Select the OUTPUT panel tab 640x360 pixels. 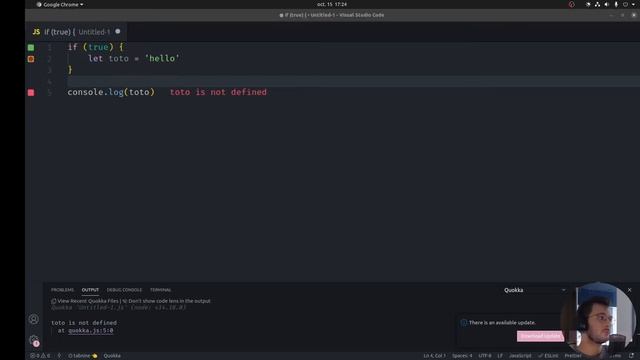(90, 290)
